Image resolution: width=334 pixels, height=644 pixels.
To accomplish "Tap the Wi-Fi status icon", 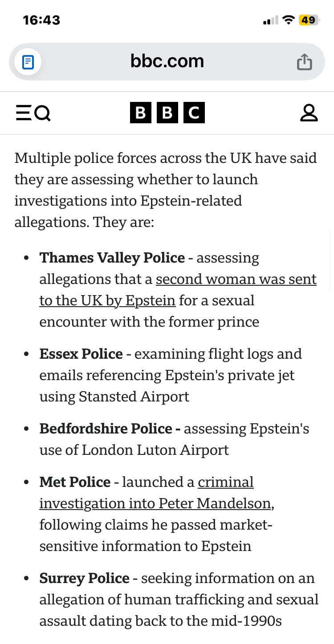I will (289, 20).
